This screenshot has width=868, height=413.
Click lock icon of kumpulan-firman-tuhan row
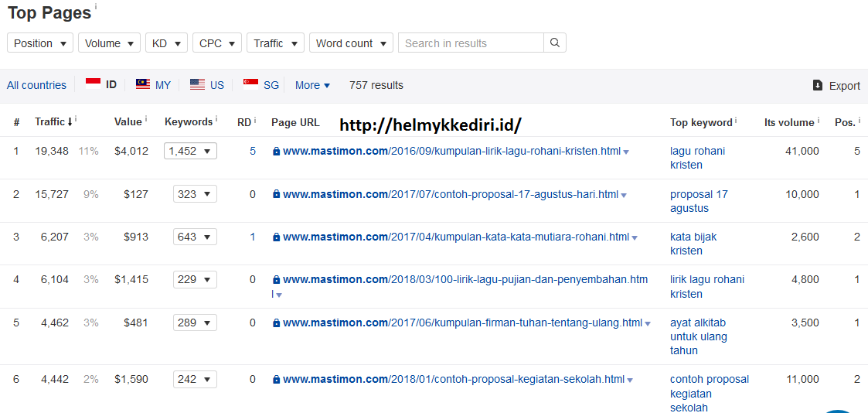point(276,323)
